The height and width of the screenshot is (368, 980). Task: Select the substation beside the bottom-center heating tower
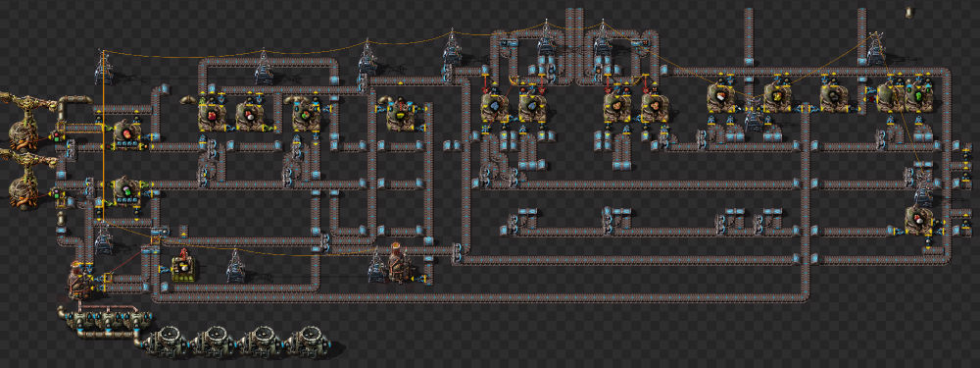coord(377,266)
